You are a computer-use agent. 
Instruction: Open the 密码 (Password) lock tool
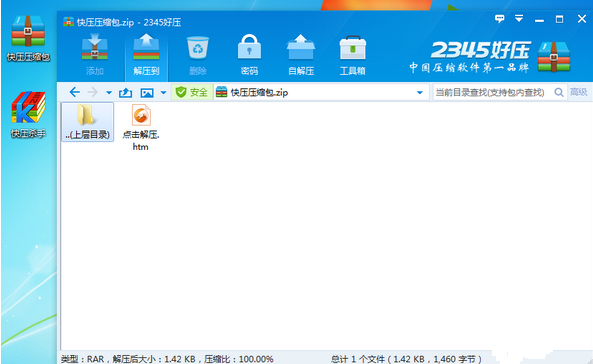[249, 55]
